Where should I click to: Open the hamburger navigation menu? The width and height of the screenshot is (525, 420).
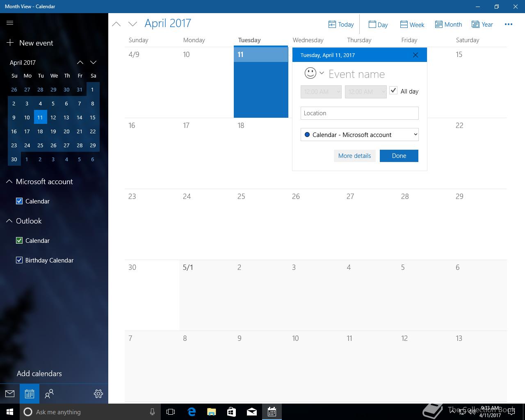coord(10,23)
